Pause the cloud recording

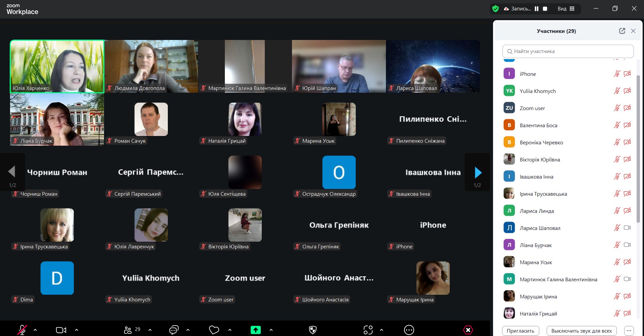click(x=537, y=9)
